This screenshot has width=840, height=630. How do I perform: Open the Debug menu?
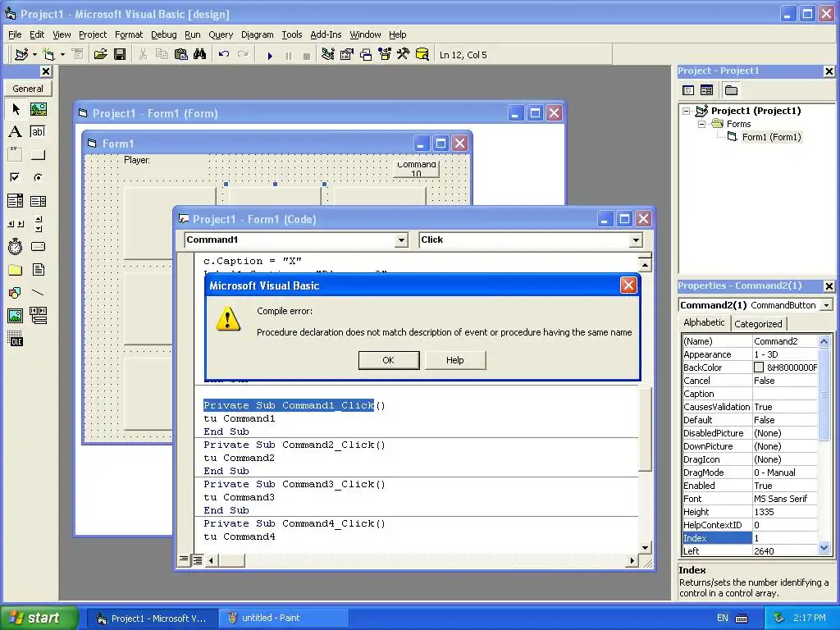(x=164, y=34)
